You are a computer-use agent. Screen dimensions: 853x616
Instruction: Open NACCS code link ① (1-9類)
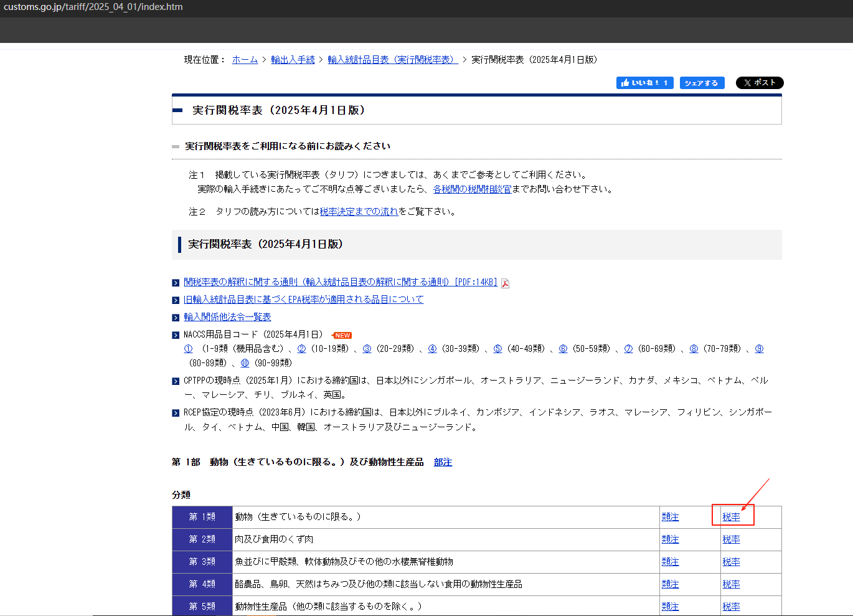click(188, 349)
